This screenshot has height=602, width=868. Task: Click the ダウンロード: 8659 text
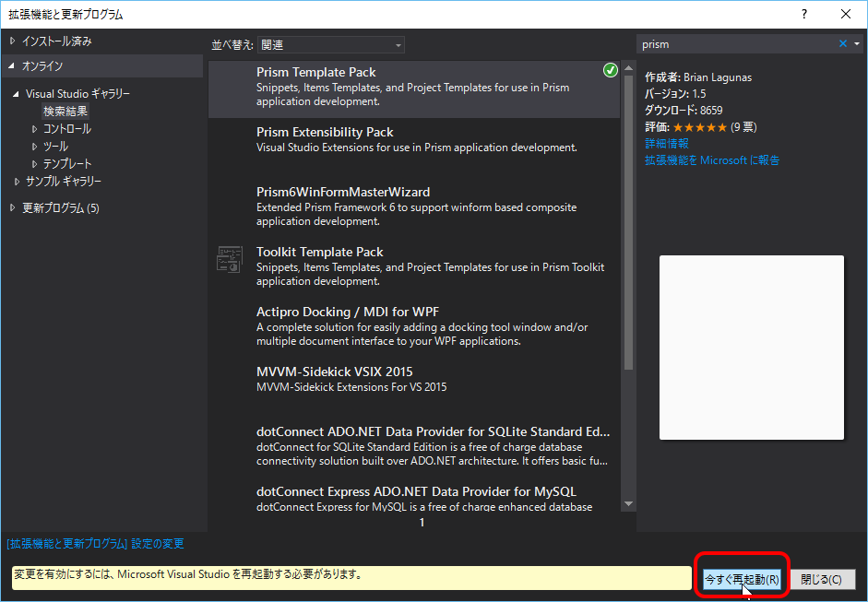[684, 110]
